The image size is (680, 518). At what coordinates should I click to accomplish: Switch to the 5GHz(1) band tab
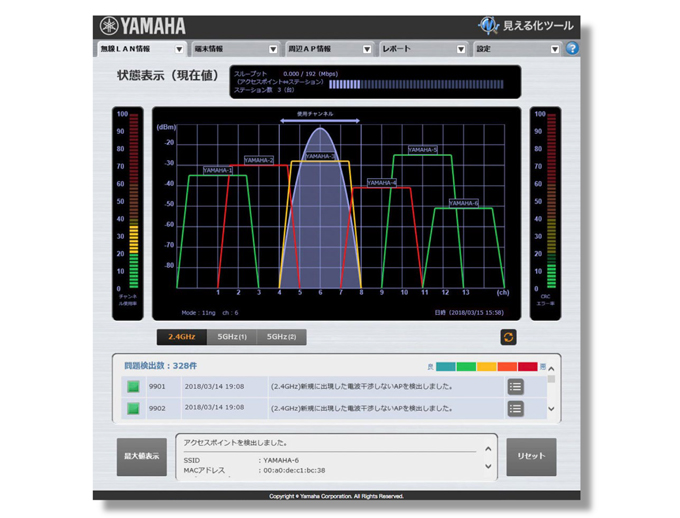[232, 337]
